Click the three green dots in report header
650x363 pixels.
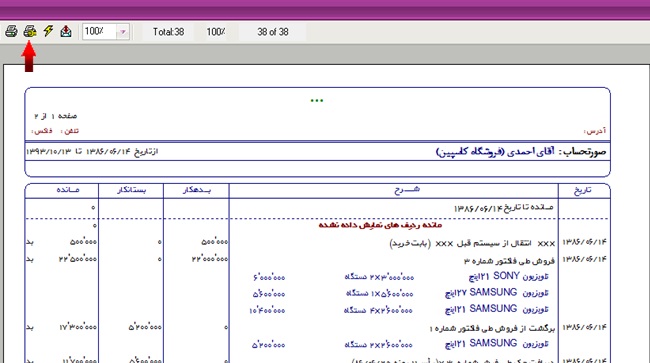click(x=317, y=101)
